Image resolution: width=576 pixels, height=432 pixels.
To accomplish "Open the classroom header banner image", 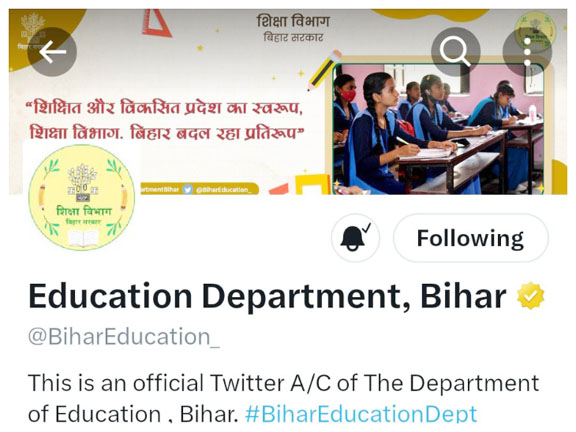I will (288, 101).
